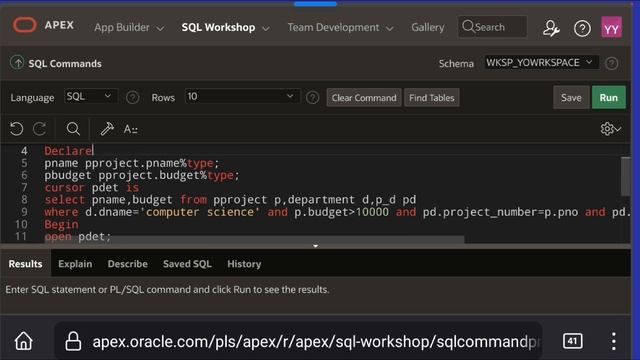This screenshot has height=360, width=640.
Task: Redo the editor change
Action: pyautogui.click(x=40, y=129)
